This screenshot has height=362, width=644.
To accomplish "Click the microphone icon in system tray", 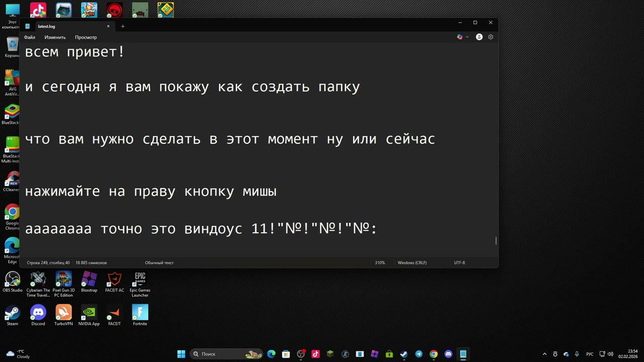I will click(x=577, y=354).
